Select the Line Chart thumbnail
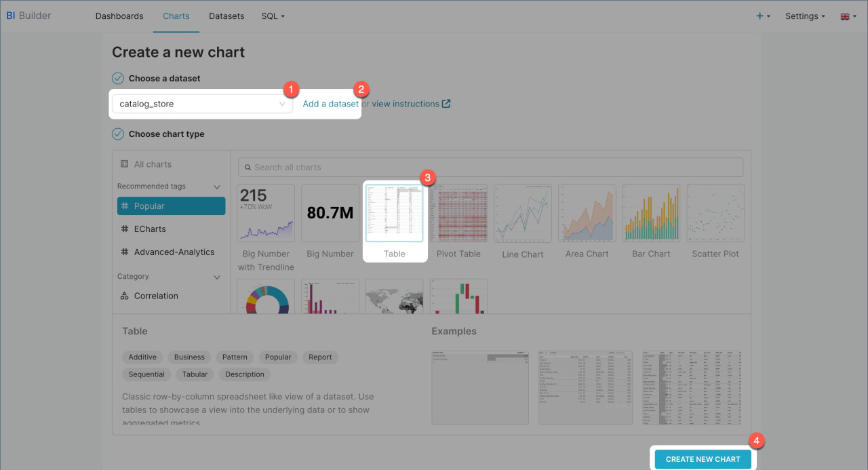 click(x=523, y=213)
